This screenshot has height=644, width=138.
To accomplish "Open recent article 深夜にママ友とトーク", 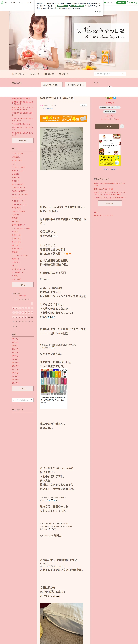I will point(23,128).
